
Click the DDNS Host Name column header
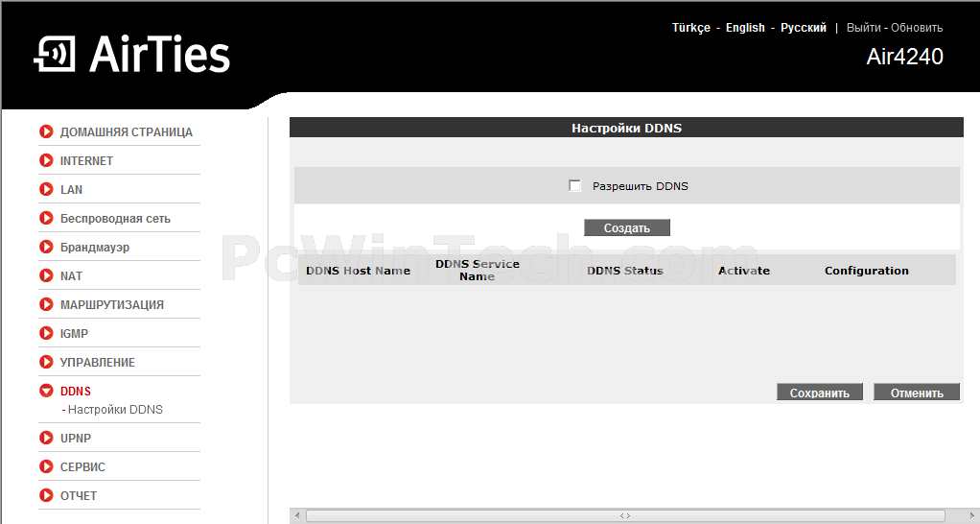(x=358, y=271)
